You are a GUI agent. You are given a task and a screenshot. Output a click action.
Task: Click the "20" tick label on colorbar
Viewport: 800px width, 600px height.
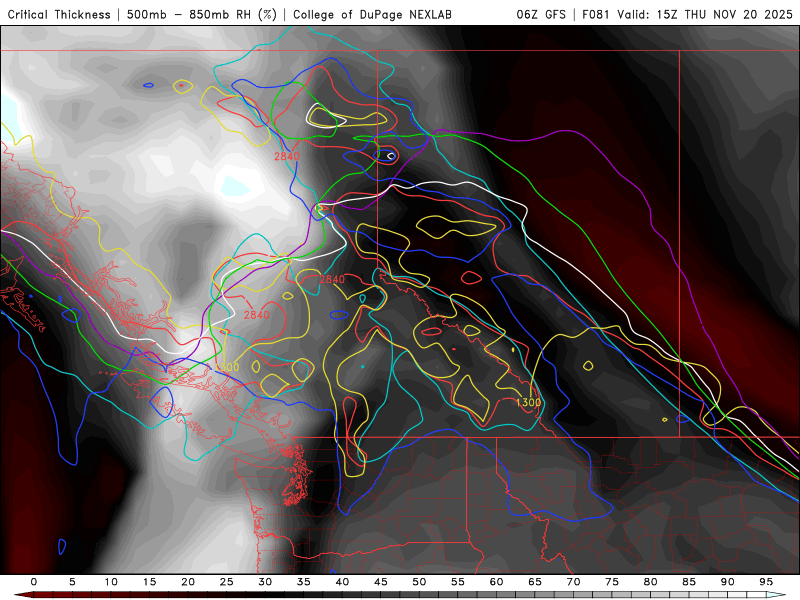[x=188, y=582]
